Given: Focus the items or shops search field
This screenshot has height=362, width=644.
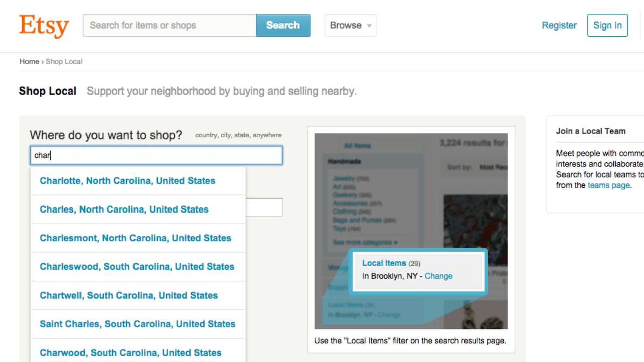Looking at the screenshot, I should pos(169,25).
